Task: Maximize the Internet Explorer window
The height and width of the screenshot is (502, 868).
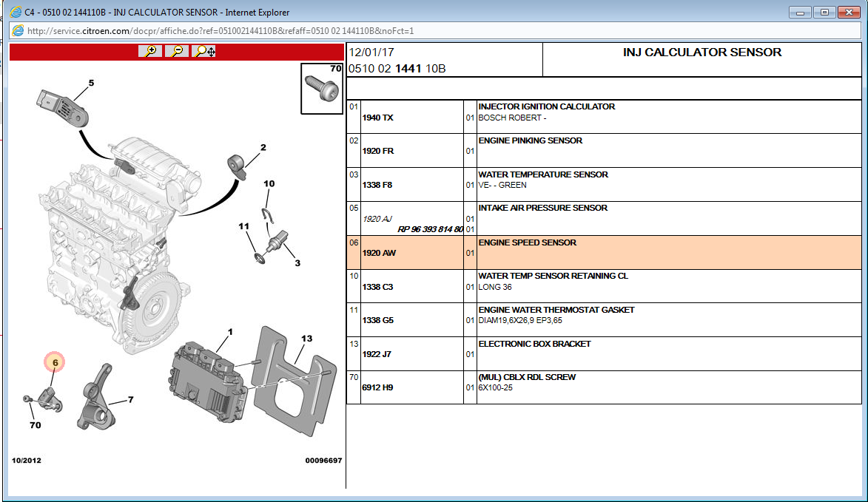Action: [x=824, y=12]
